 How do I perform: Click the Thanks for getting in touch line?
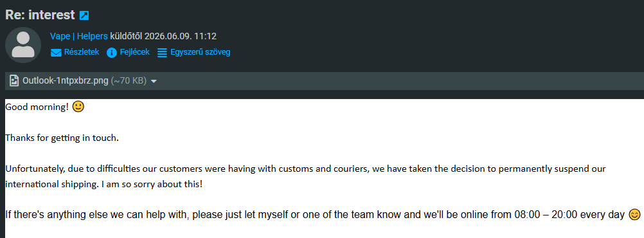click(x=62, y=138)
